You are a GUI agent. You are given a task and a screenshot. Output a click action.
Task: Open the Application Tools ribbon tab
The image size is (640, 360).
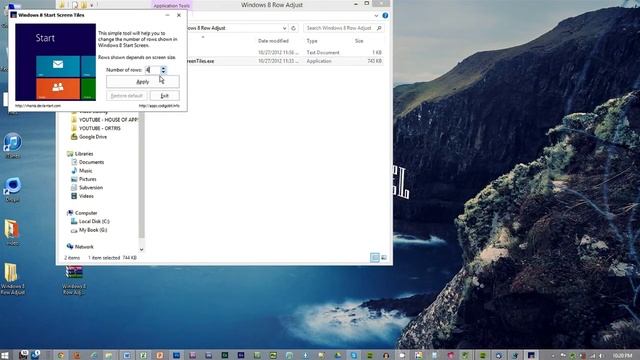[x=171, y=6]
